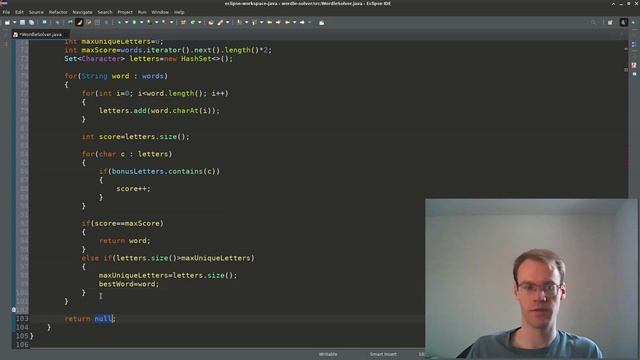Open the Run menu
Screen dimensions: 640x360
point(142,12)
